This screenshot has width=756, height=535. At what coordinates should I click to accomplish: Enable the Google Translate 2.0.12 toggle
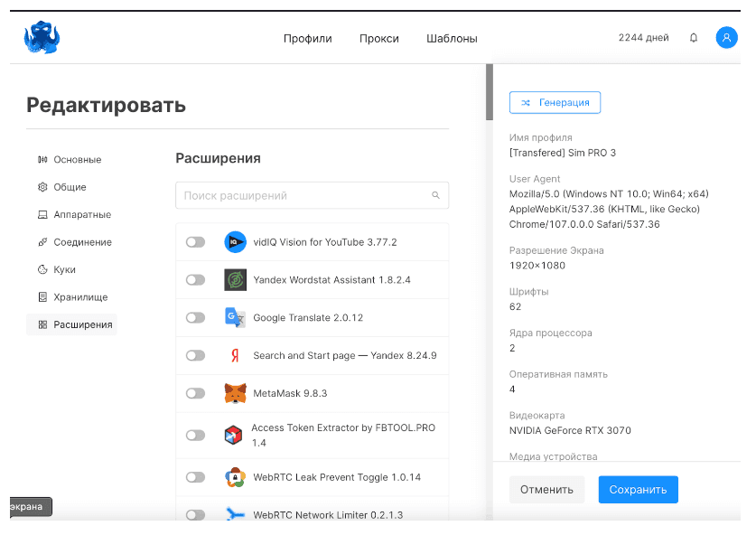195,317
